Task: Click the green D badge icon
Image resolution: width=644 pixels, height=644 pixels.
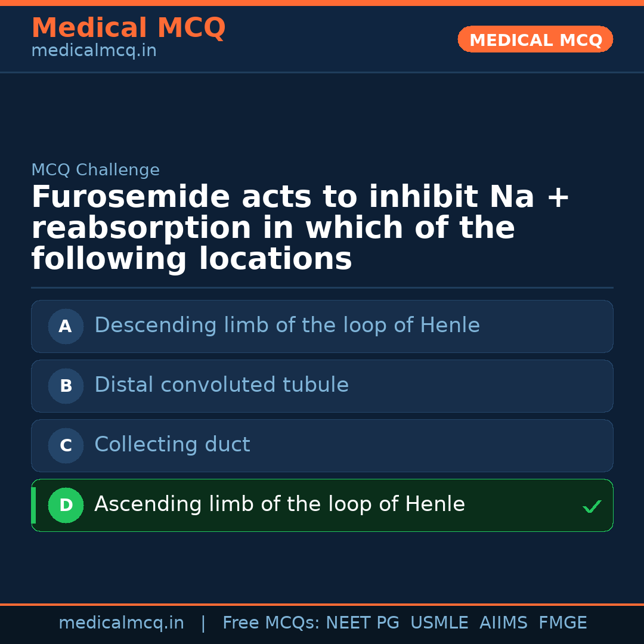Action: coord(66,505)
